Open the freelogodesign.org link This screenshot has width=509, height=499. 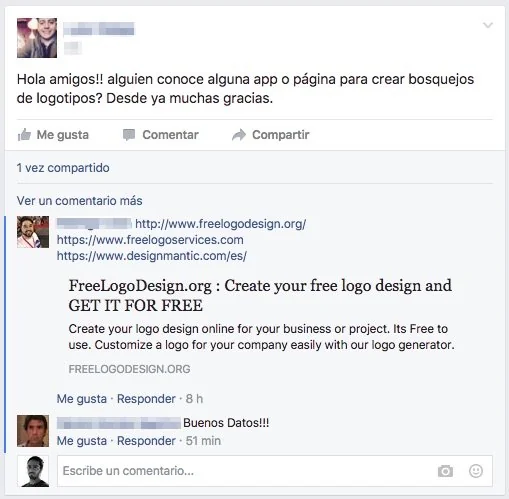tap(220, 224)
